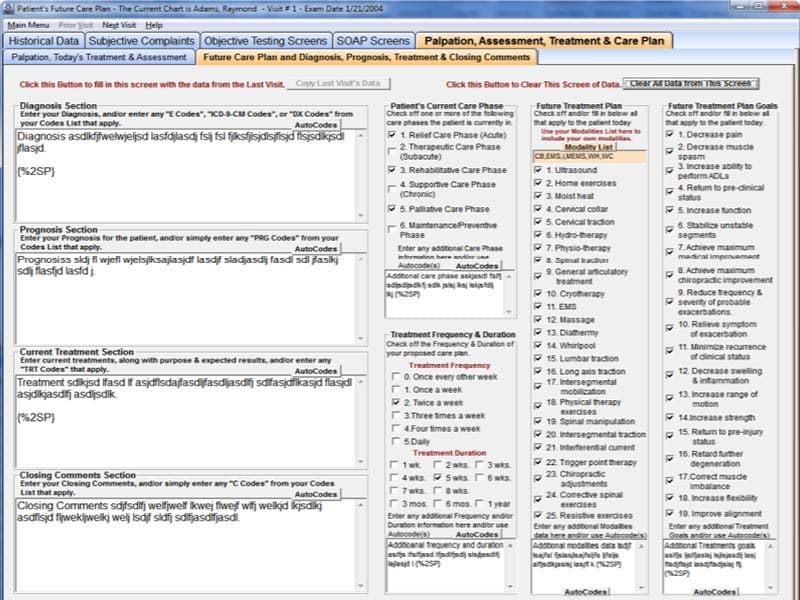This screenshot has height=600, width=800.
Task: Click Diagnosis box scrollbar down arrow
Action: [361, 215]
